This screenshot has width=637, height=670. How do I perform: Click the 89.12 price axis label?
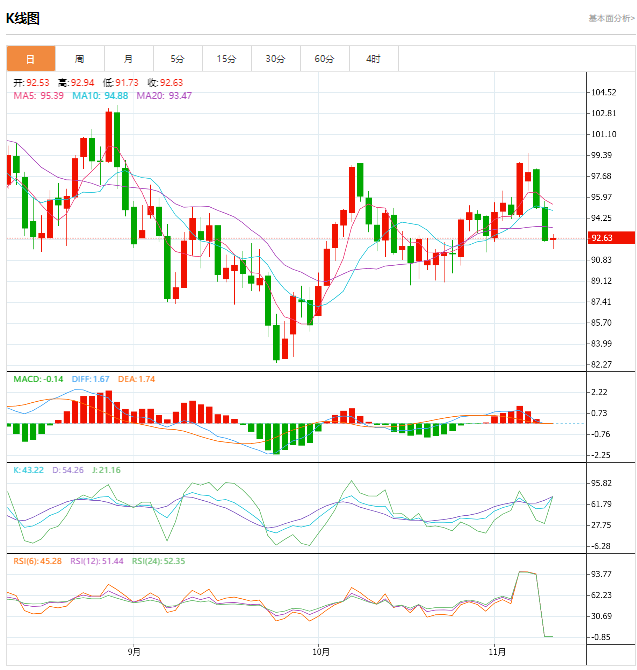[x=601, y=281]
